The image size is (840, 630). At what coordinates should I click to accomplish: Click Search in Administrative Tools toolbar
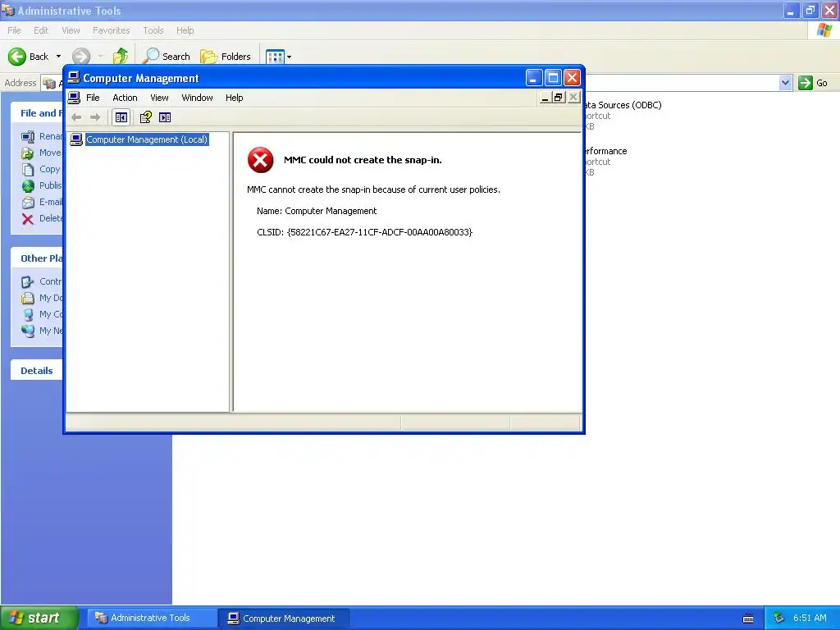pyautogui.click(x=166, y=57)
